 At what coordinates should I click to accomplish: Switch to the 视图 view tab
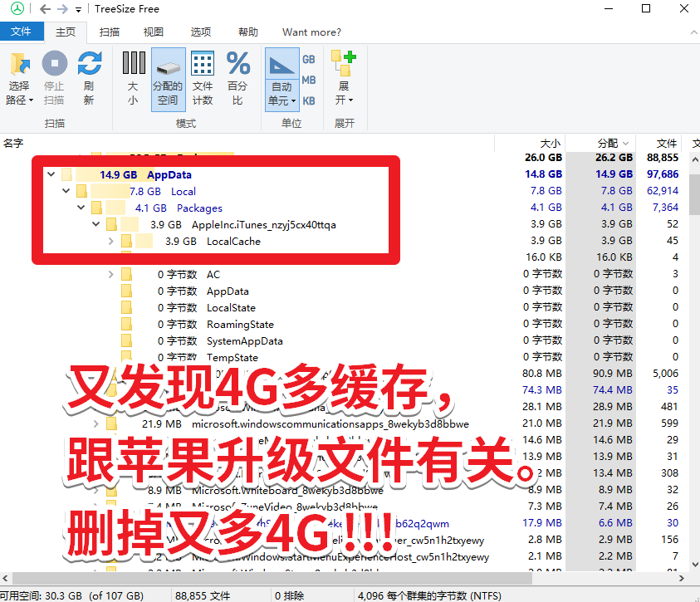tap(153, 32)
